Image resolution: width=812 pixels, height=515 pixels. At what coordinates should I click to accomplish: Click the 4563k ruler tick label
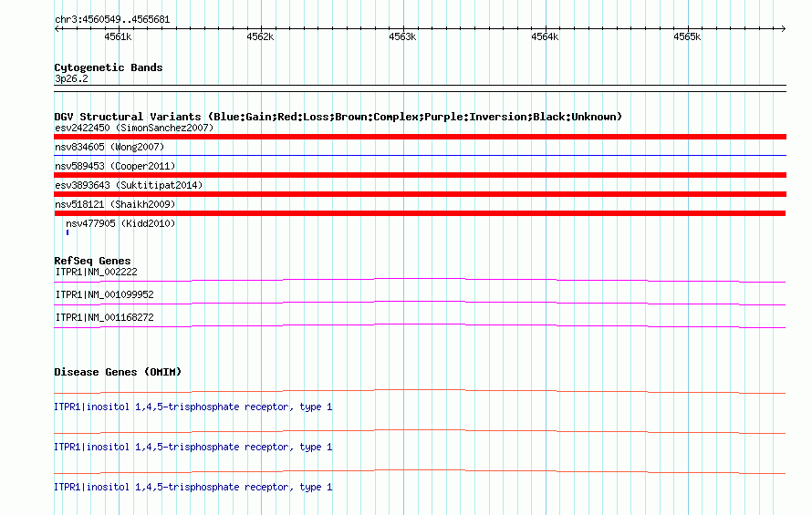(x=402, y=36)
